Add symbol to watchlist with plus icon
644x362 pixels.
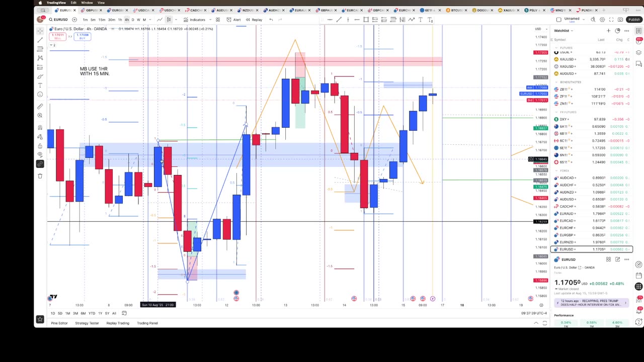608,31
